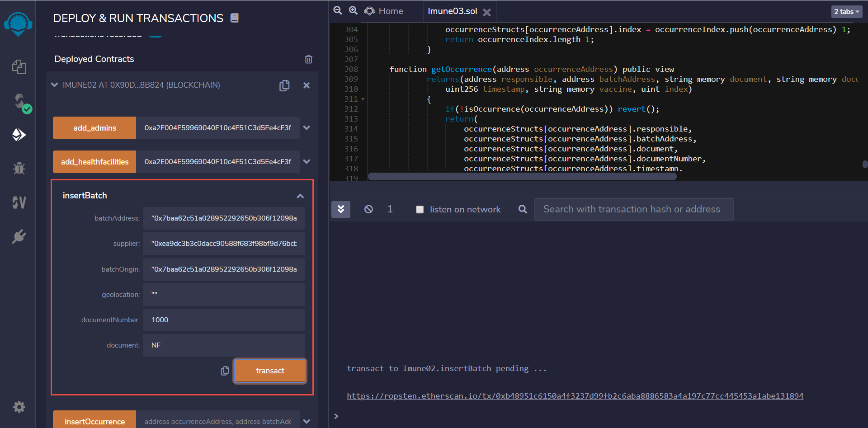868x428 pixels.
Task: Click the documentNumber input field
Action: coord(224,320)
